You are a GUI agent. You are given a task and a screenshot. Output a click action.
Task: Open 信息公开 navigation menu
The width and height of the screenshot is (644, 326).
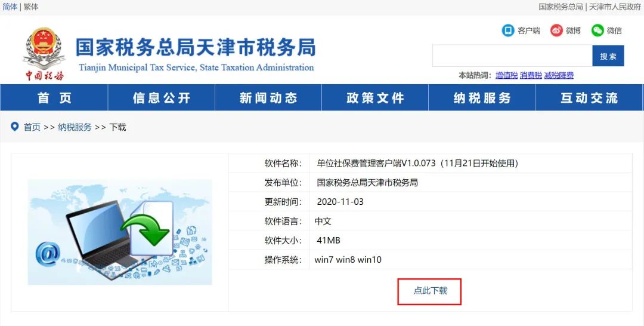(x=162, y=98)
